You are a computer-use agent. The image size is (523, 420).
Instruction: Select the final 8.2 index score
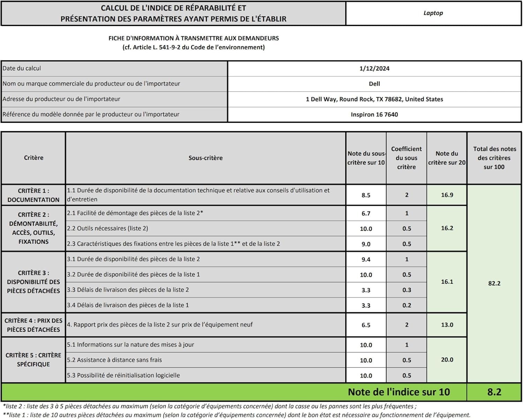coord(494,392)
